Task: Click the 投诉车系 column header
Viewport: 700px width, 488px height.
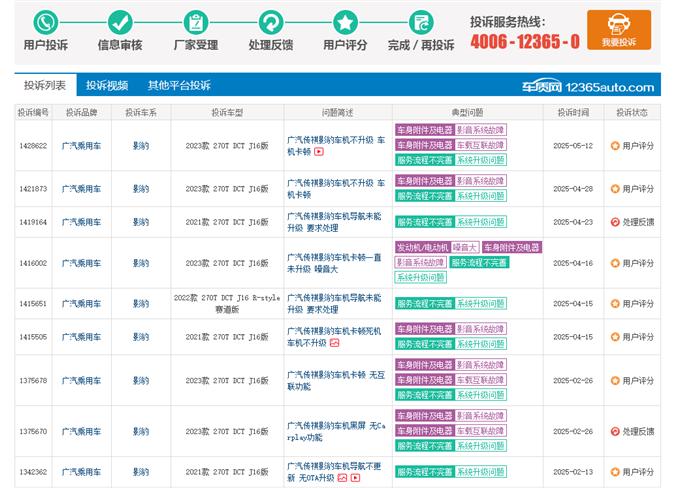Action: pos(141,113)
